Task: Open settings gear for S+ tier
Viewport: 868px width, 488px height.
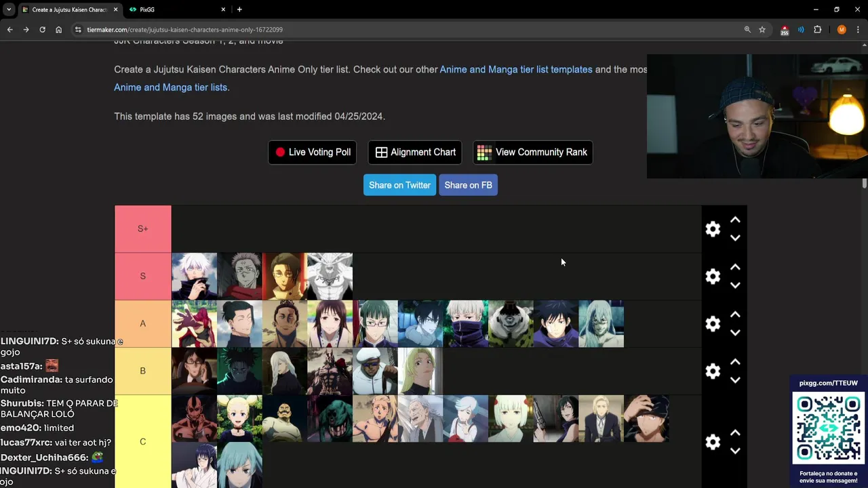Action: 713,229
